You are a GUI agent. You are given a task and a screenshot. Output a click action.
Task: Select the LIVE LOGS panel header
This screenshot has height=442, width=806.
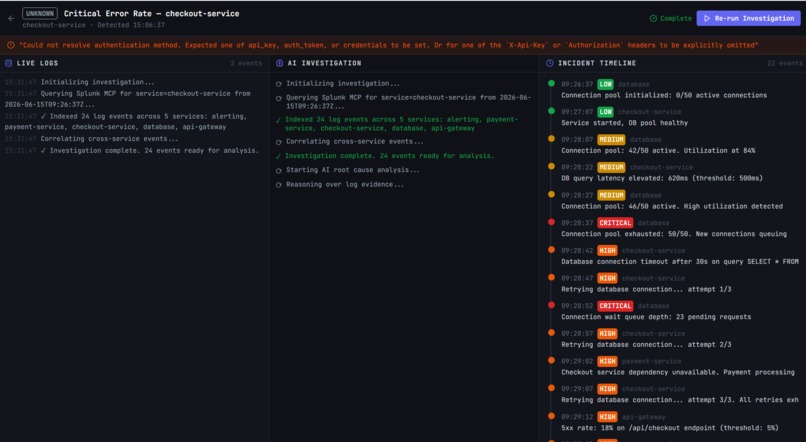(x=38, y=63)
